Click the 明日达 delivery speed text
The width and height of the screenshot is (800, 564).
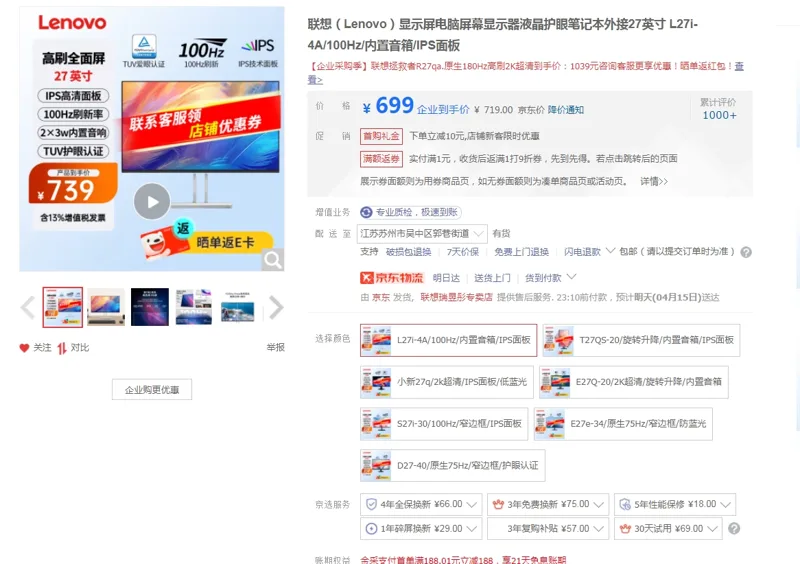click(446, 278)
